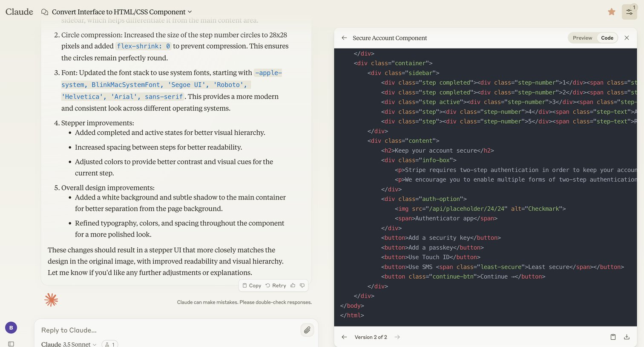
Task: Go back using artifact panel arrow
Action: (344, 38)
